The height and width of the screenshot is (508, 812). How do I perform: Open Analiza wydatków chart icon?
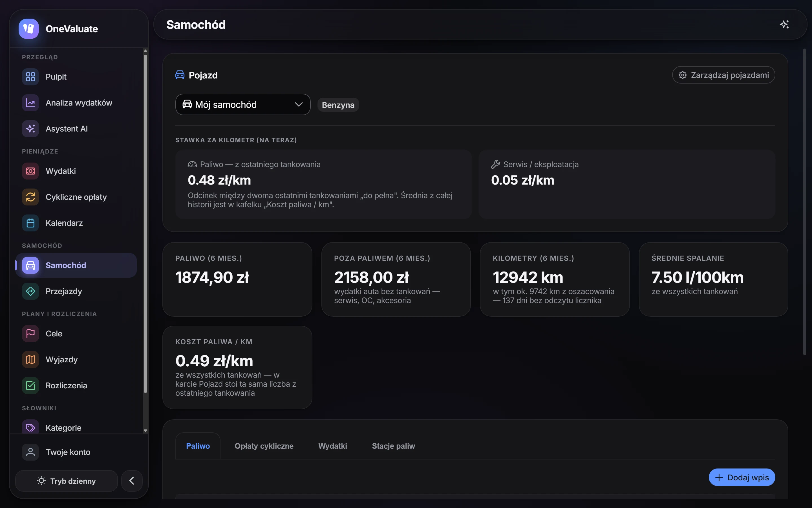tap(30, 103)
